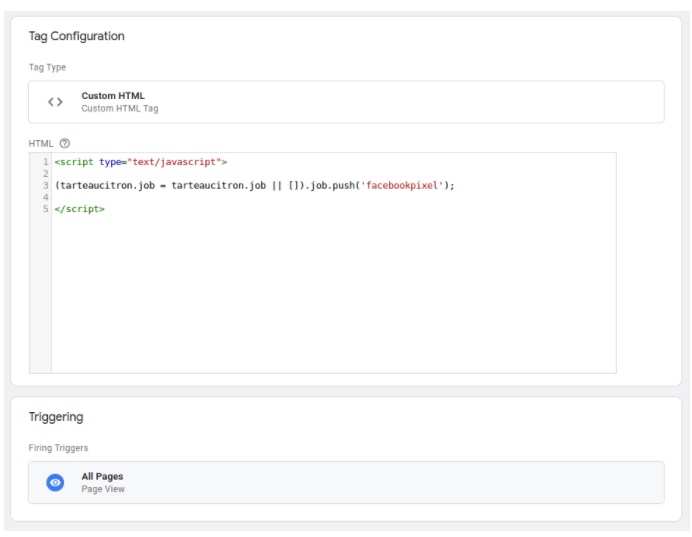The height and width of the screenshot is (537, 692).
Task: Click the Tag Type label
Action: point(47,68)
